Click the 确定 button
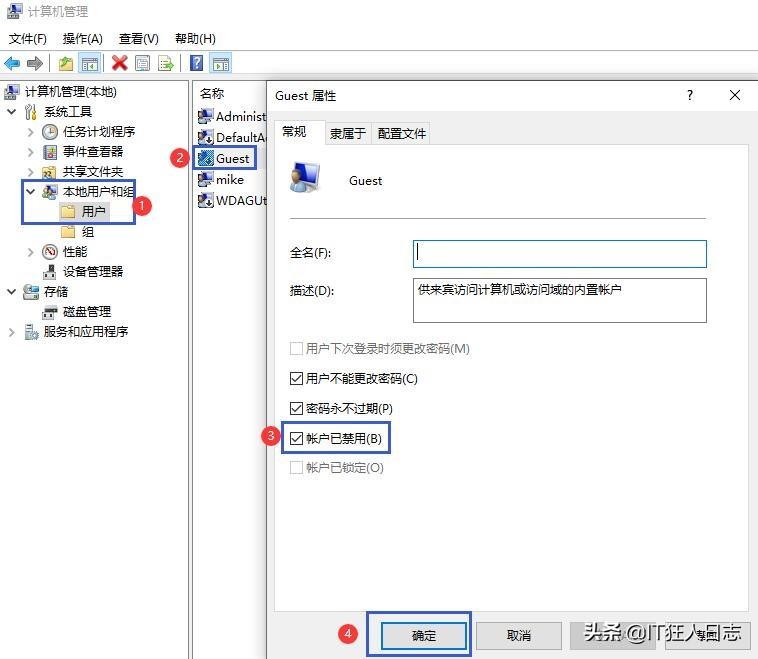The image size is (758, 659). pyautogui.click(x=423, y=635)
